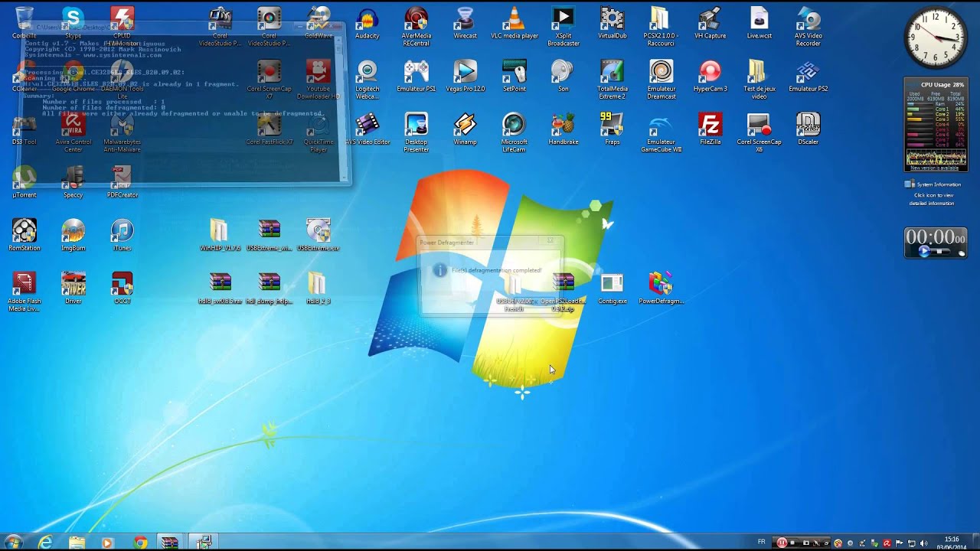Launch FileZilla
The image size is (980, 551).
click(710, 129)
